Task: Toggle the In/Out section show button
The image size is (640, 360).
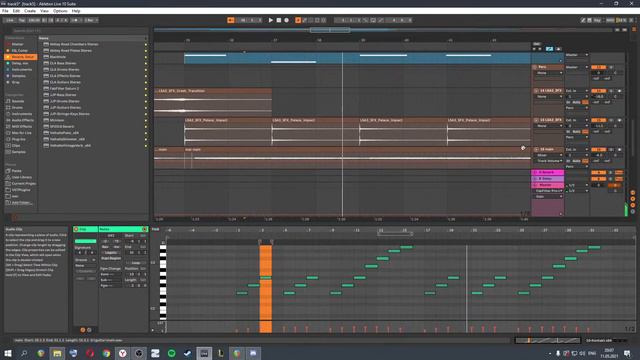Action: click(x=633, y=193)
